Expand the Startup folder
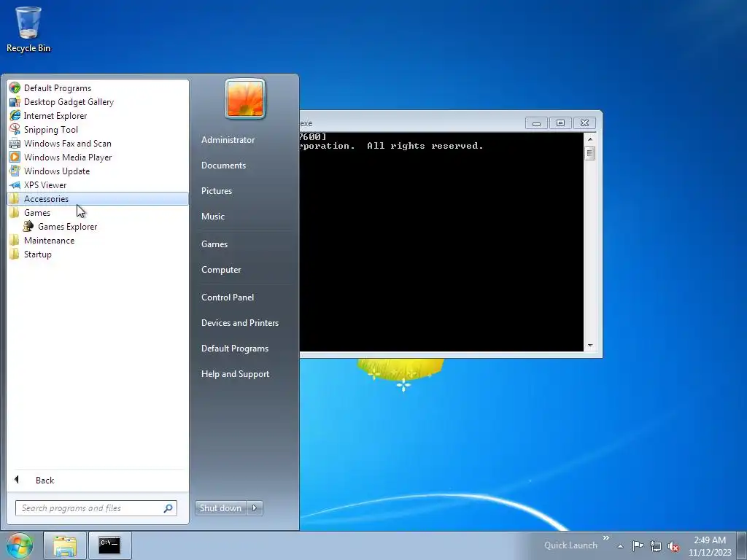Image resolution: width=747 pixels, height=560 pixels. (98, 254)
